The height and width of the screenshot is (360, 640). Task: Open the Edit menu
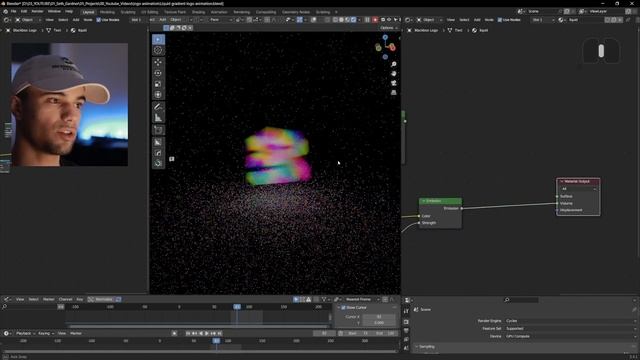24,11
